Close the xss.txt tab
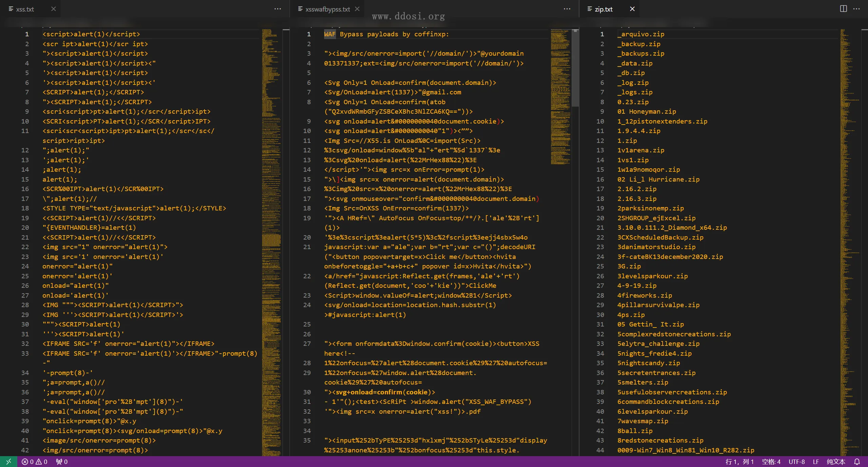 (54, 9)
